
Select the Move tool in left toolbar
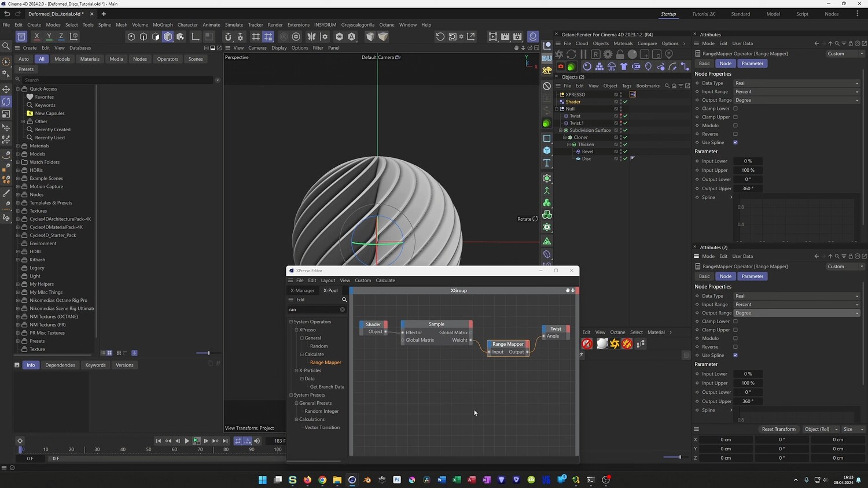point(6,89)
